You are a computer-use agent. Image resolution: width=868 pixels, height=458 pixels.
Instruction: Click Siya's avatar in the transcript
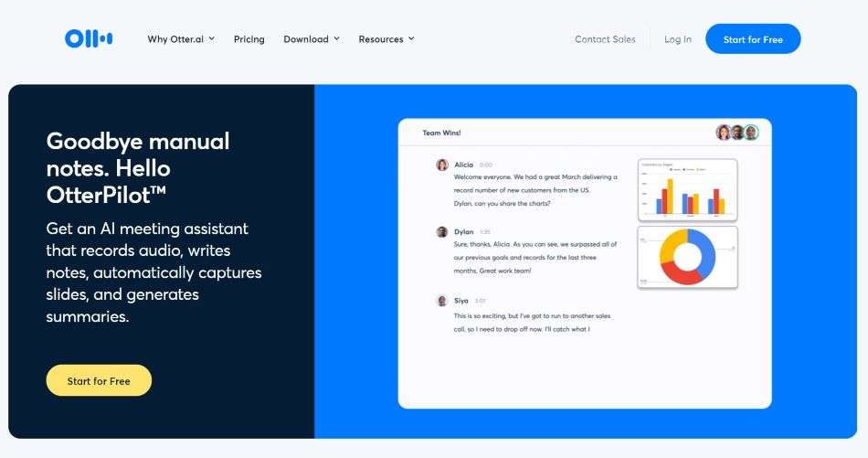pos(441,301)
